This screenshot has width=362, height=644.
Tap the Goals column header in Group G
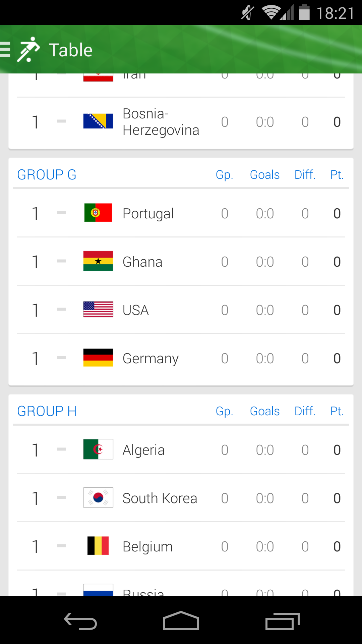(265, 175)
